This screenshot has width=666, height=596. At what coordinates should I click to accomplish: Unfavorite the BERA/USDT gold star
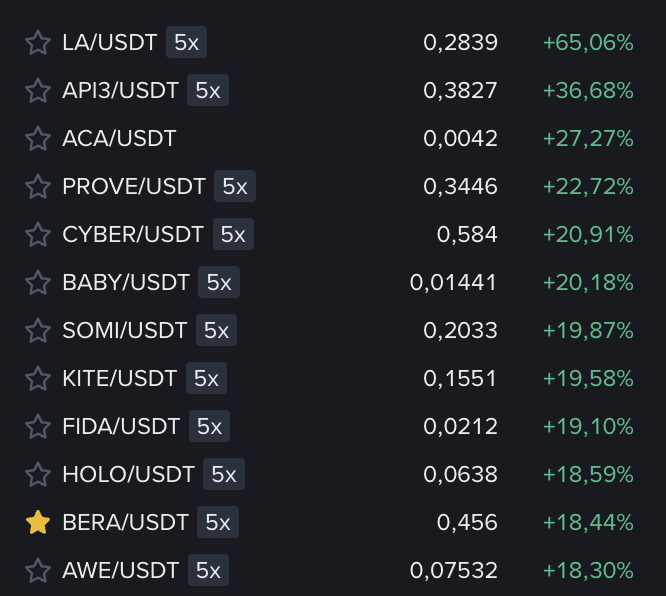click(x=38, y=523)
